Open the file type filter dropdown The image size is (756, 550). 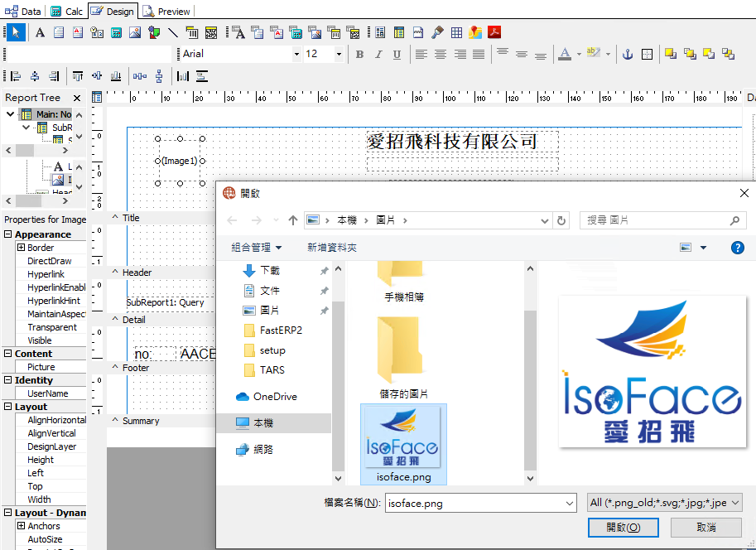coord(664,503)
